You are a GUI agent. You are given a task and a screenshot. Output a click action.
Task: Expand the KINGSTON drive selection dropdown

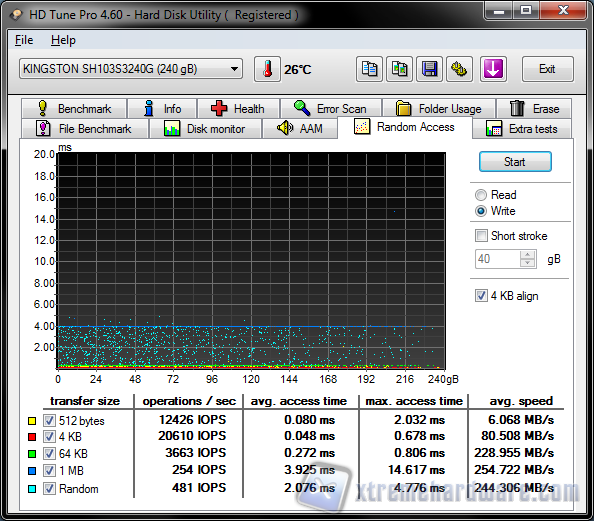click(x=234, y=69)
